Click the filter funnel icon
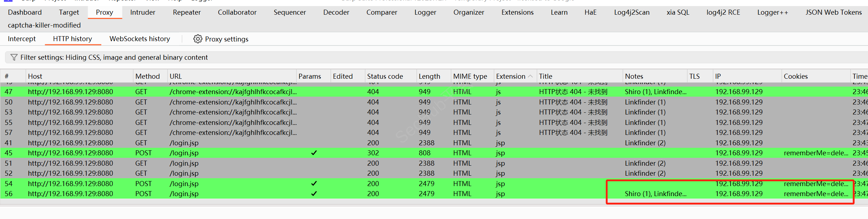868x219 pixels. click(14, 58)
